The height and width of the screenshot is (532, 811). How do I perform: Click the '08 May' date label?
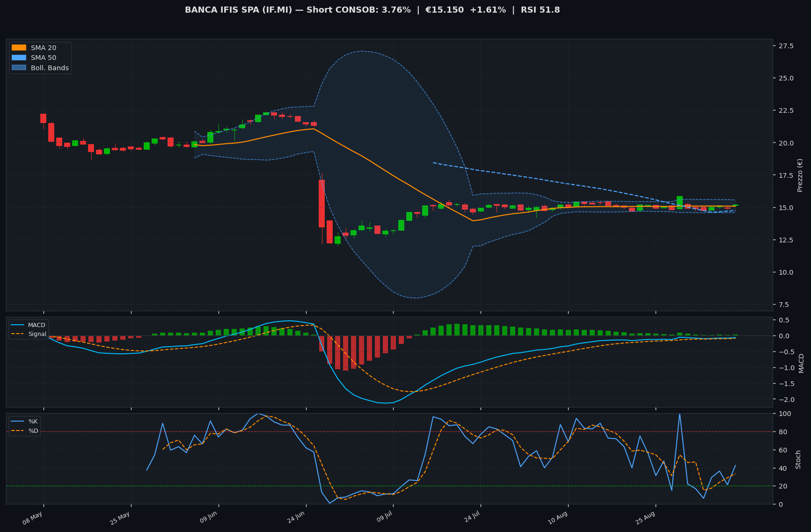coord(33,518)
